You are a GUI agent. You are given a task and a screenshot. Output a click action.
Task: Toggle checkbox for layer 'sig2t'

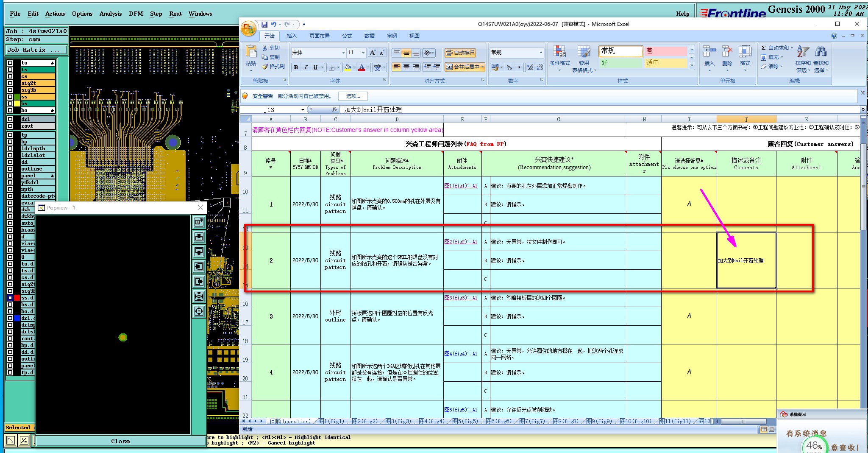point(10,83)
